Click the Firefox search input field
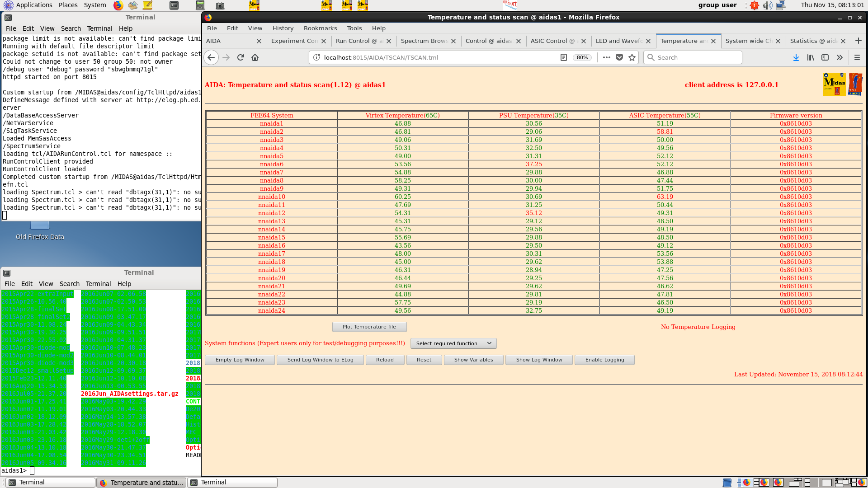The width and height of the screenshot is (868, 488). 696,57
